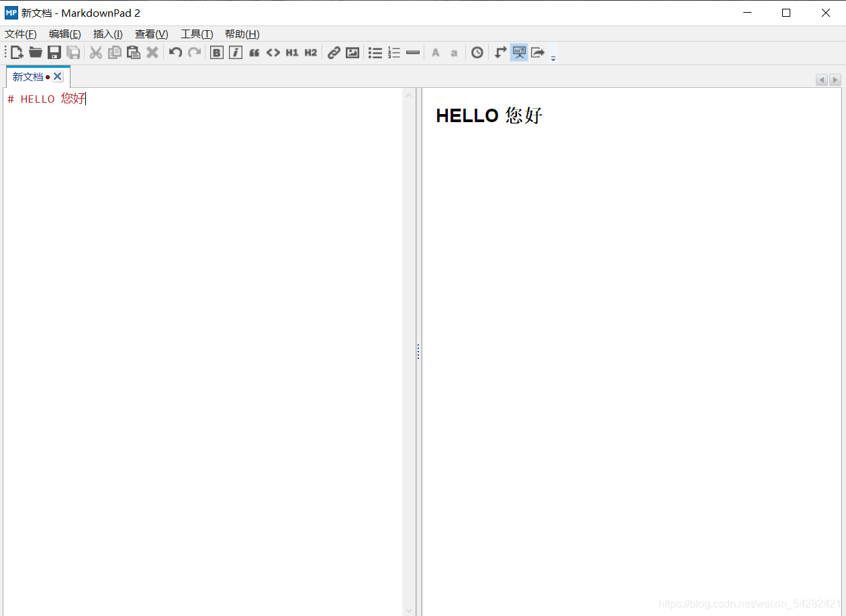
Task: Open a file using the folder icon
Action: 36,52
